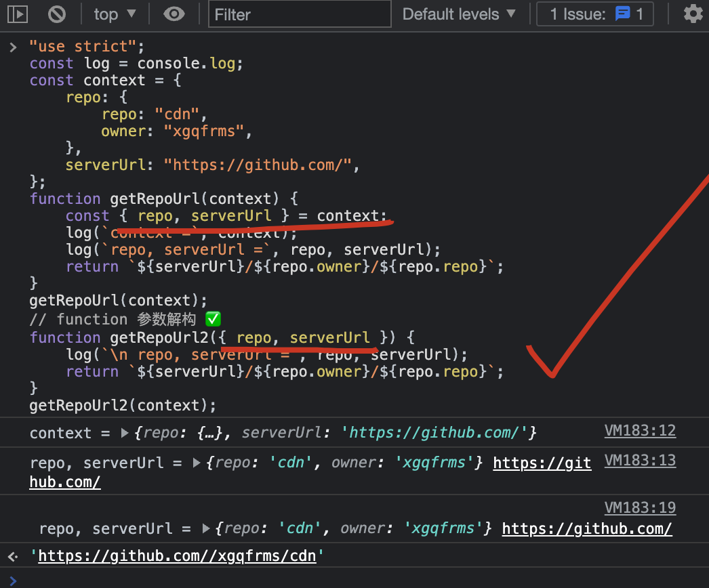The width and height of the screenshot is (709, 588).
Task: Toggle the console sidebar panel icon
Action: [x=18, y=14]
